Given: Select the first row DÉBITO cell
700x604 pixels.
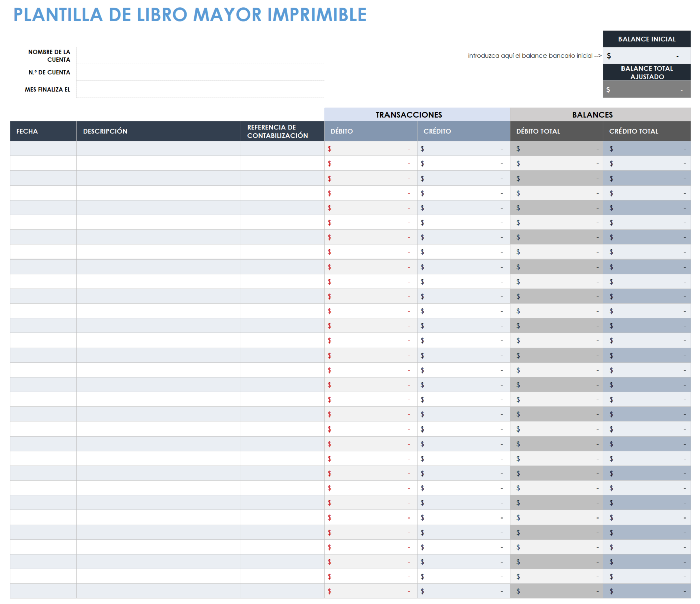Looking at the screenshot, I should click(x=370, y=149).
